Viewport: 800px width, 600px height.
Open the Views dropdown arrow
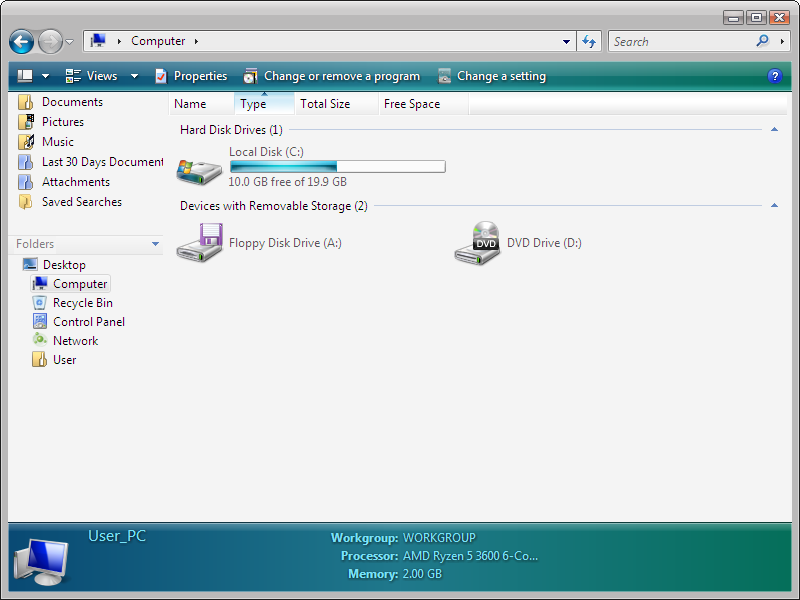pos(134,77)
